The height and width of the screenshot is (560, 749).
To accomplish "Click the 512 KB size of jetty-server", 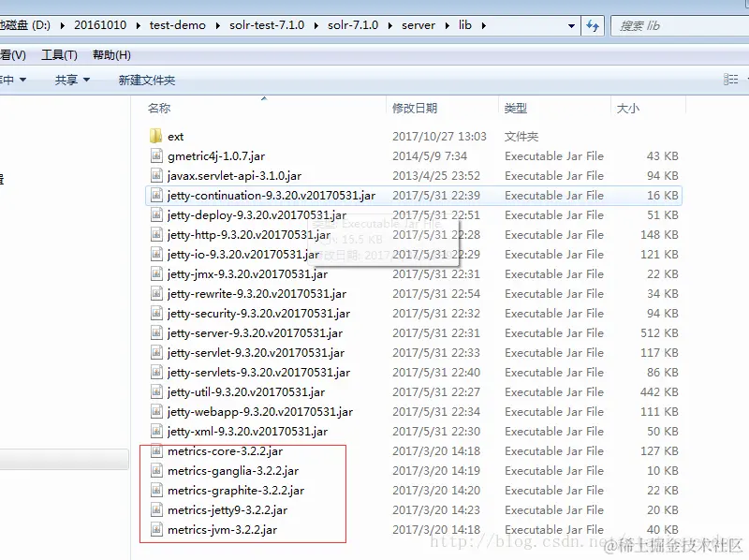I will [659, 333].
